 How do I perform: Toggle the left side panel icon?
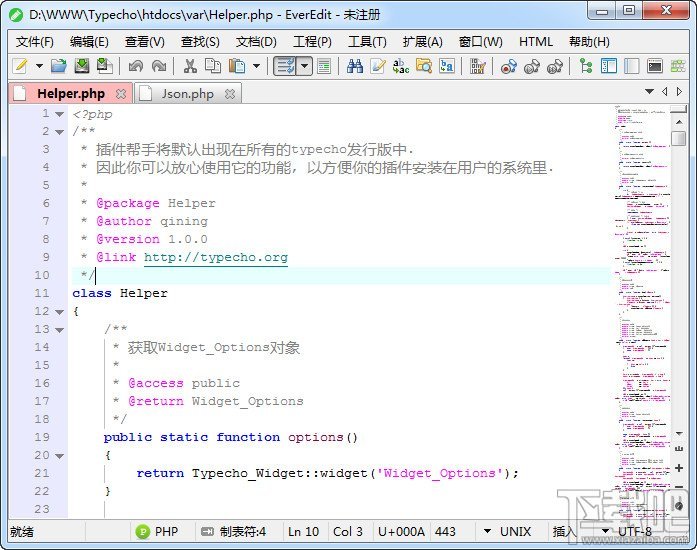pyautogui.click(x=609, y=66)
